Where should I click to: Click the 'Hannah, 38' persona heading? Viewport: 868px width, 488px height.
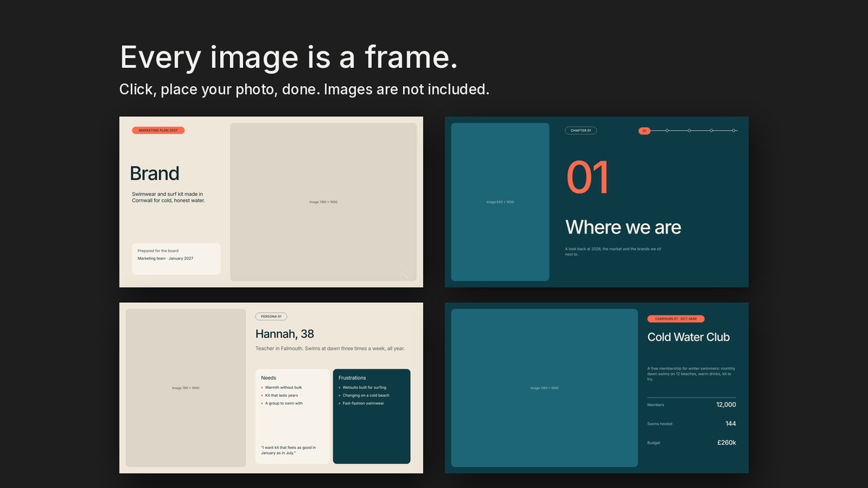click(x=285, y=334)
